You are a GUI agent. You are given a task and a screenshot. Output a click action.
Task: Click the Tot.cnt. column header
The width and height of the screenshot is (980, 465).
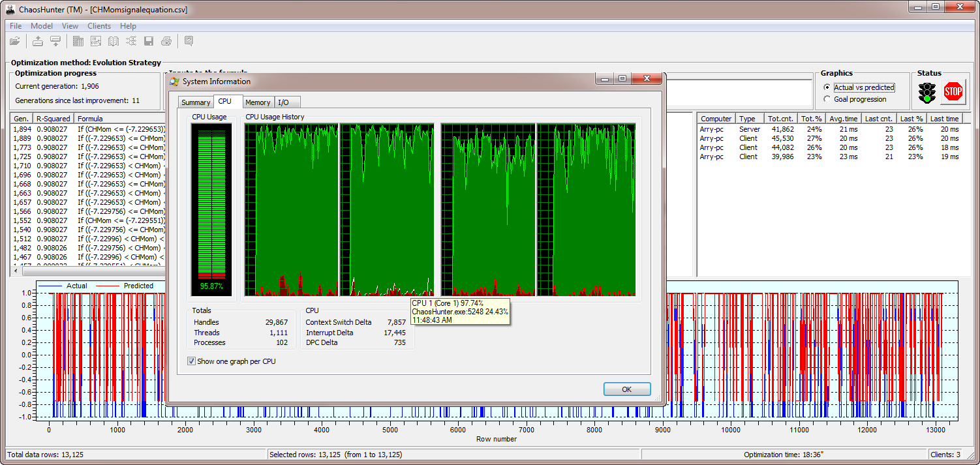click(x=780, y=119)
